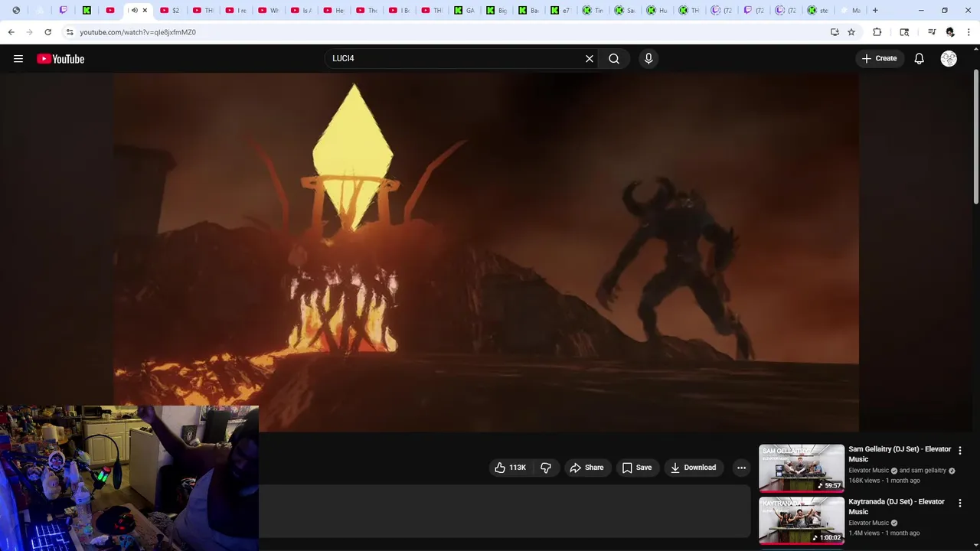Open the 'Kaytranada (DJ Set) - Elevator Music' title

(x=897, y=507)
